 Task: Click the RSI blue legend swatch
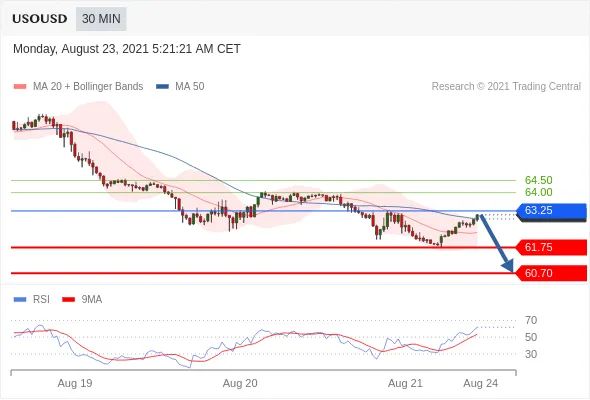click(x=20, y=300)
